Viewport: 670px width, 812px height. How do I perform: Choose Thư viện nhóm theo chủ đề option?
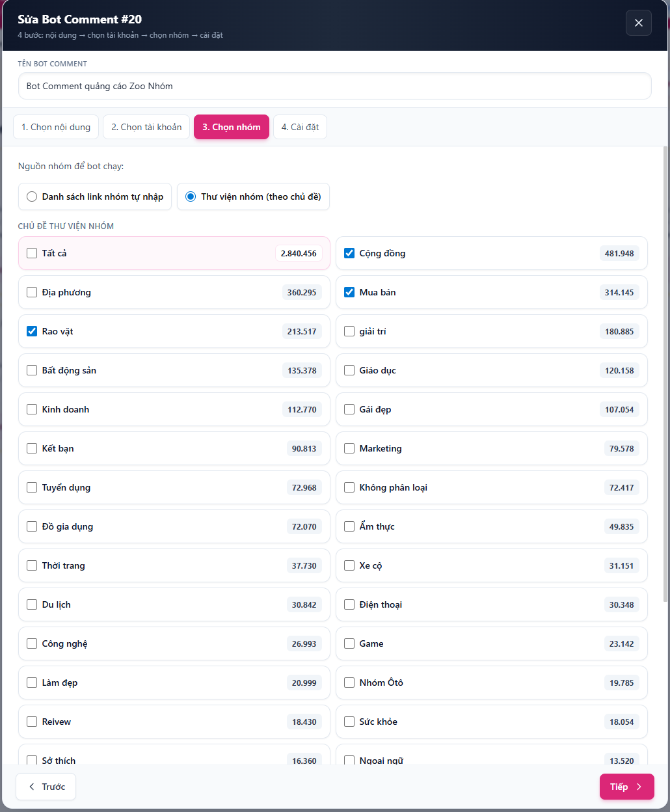[191, 196]
